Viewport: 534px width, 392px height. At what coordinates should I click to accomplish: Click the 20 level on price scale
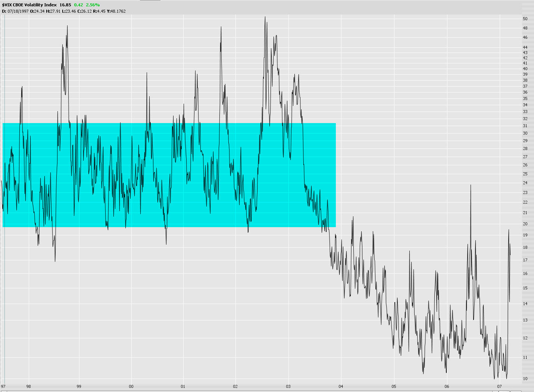click(x=525, y=224)
